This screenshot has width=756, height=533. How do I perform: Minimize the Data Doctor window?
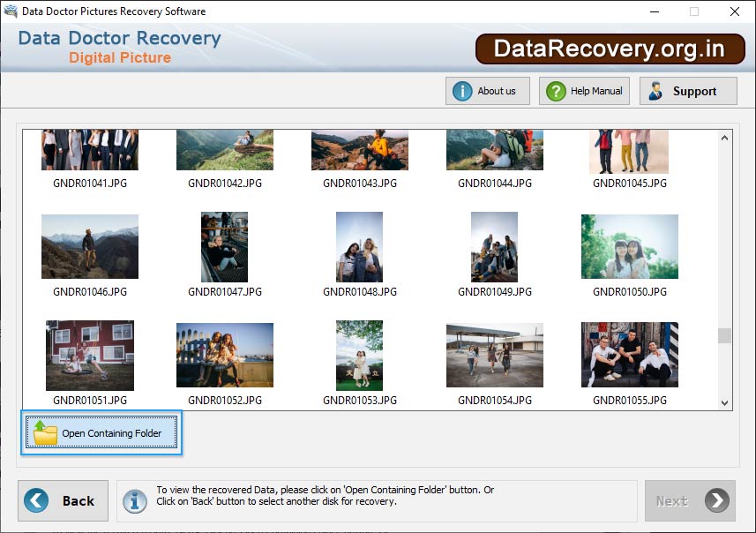point(655,11)
